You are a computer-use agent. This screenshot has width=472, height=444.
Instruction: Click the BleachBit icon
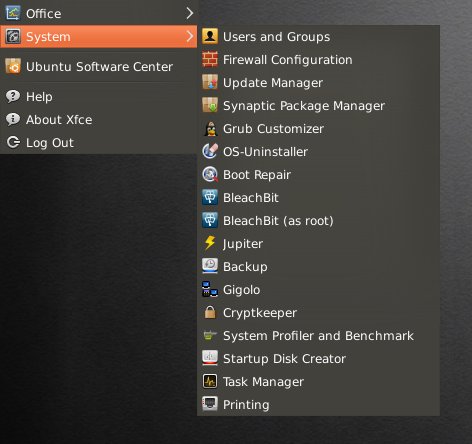point(210,197)
